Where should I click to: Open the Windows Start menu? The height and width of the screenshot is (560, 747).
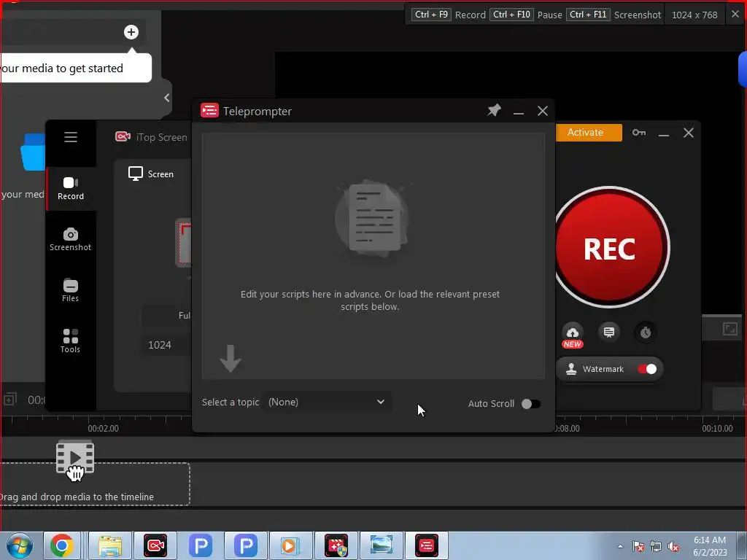tap(20, 545)
